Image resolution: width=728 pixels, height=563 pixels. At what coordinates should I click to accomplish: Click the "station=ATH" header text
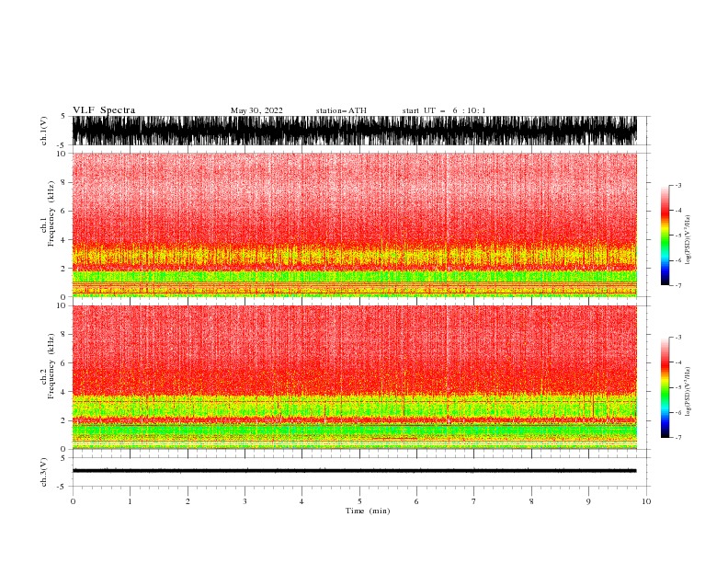[x=341, y=110]
